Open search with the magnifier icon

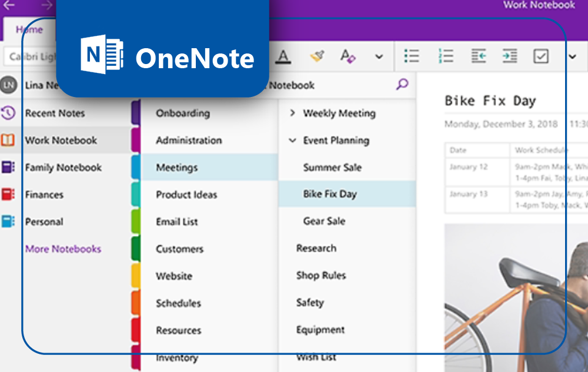point(402,85)
